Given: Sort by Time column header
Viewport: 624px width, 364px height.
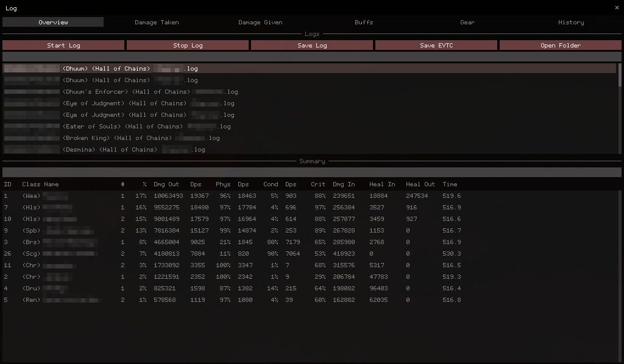Looking at the screenshot, I should pos(450,184).
